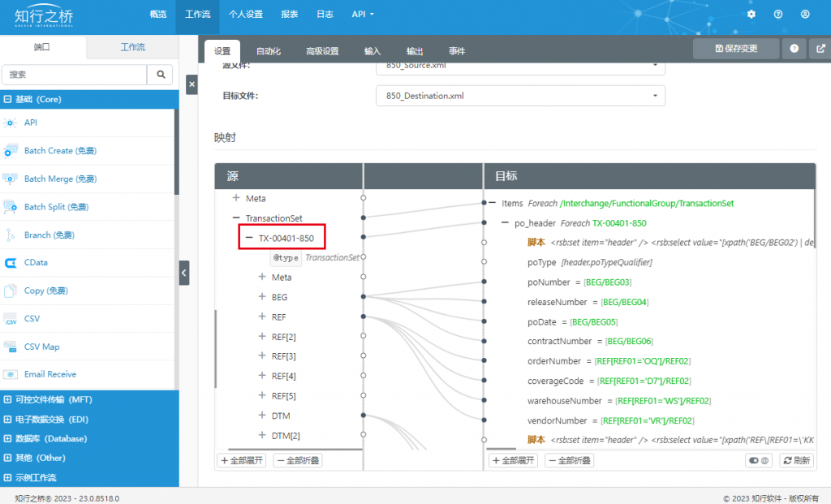
Task: Click the open-in-new-window icon
Action: point(820,49)
